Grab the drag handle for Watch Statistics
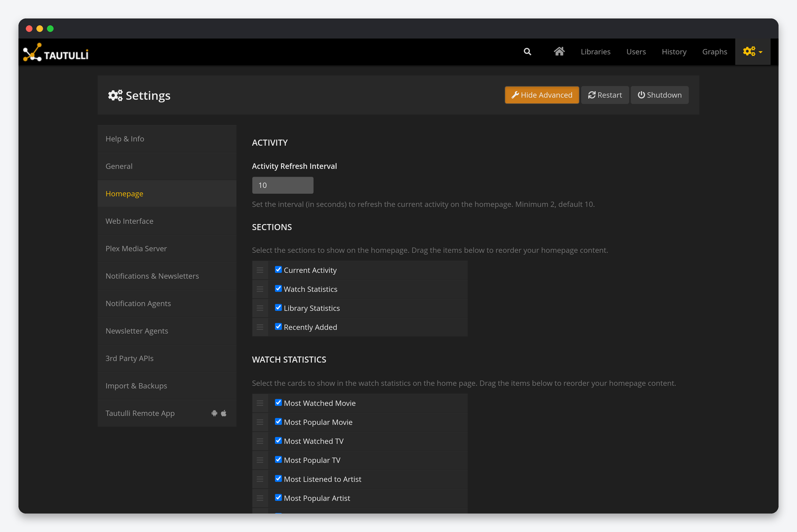Viewport: 797px width, 532px height. [x=260, y=289]
